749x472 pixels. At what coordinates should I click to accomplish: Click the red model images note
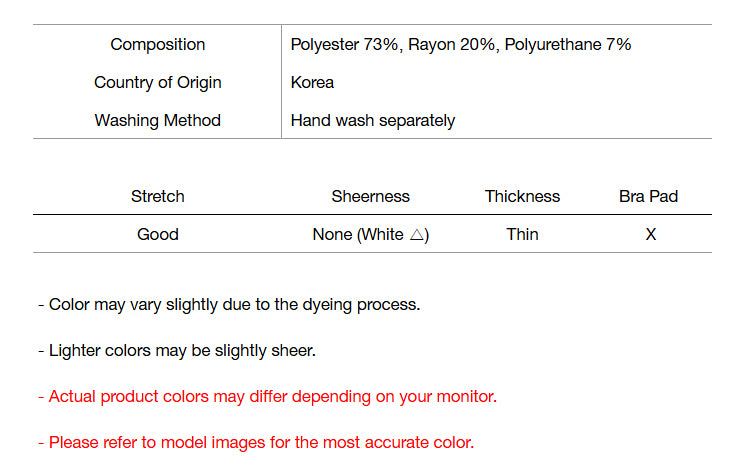[256, 442]
